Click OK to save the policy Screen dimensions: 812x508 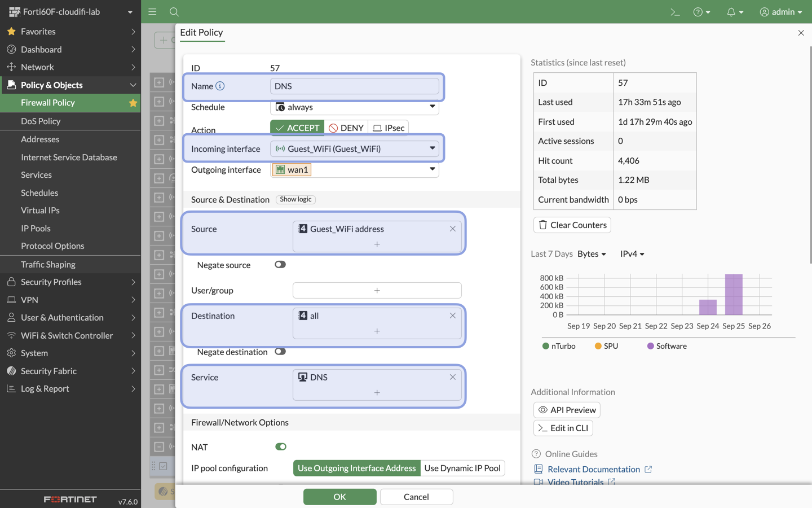coord(339,497)
